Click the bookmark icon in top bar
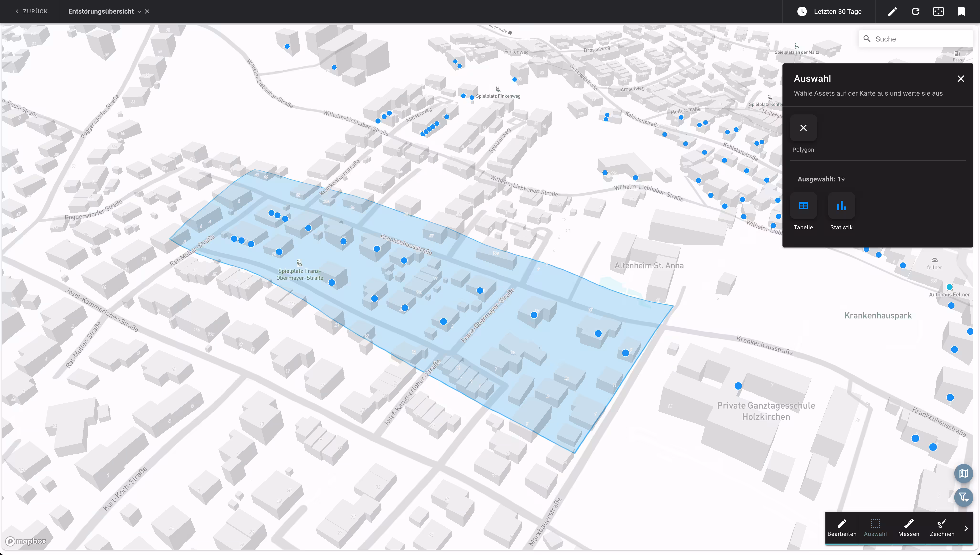 pos(961,11)
